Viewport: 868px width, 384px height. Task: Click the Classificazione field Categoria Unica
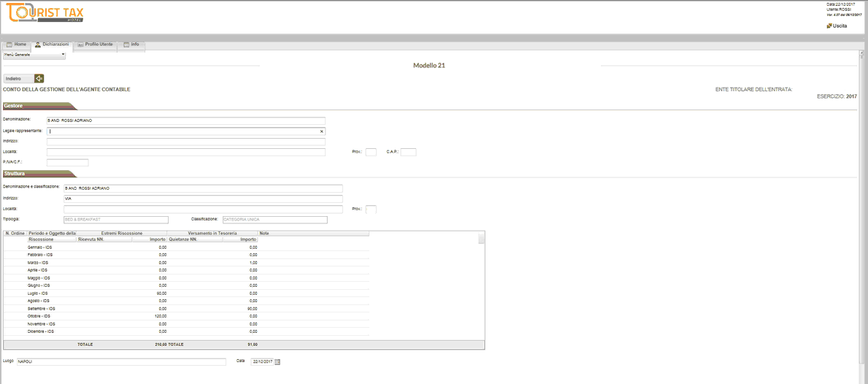(275, 220)
